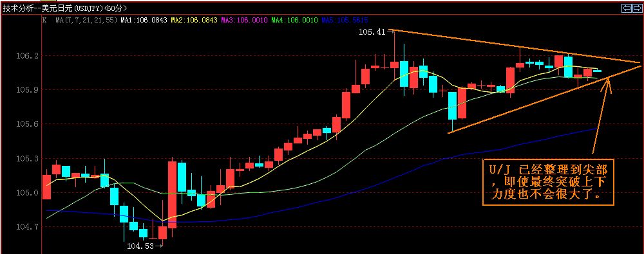Open MA(7,7,21,21,55) indicator parameters
This screenshot has height=254, width=644.
tap(86, 20)
